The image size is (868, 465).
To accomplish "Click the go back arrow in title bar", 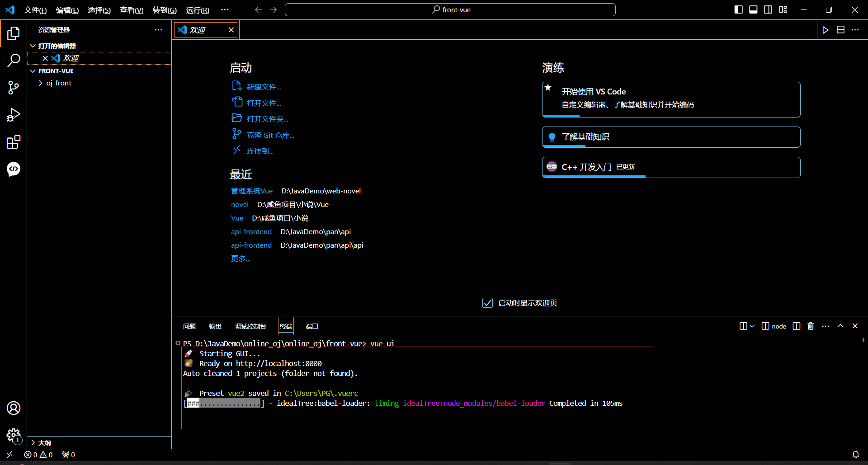I will coord(258,9).
